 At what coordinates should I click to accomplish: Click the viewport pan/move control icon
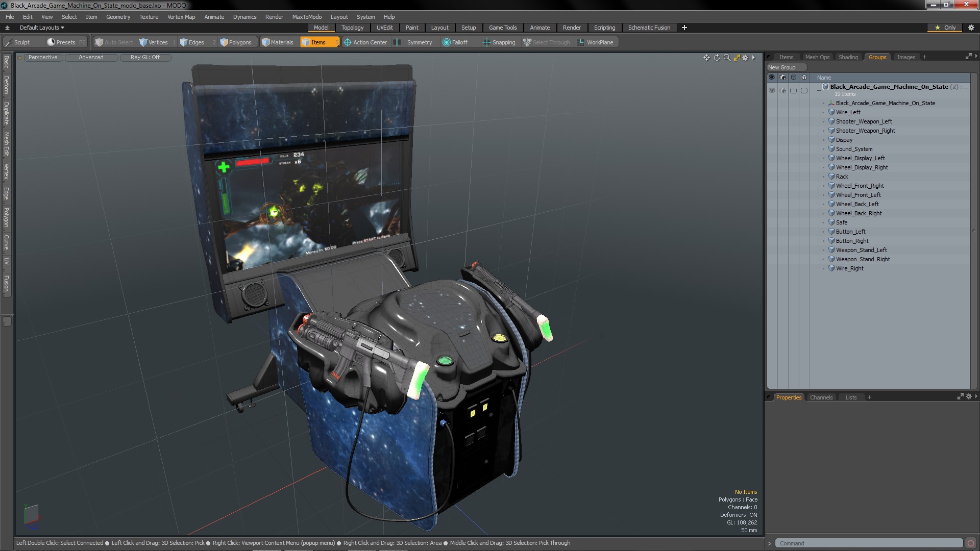coord(706,58)
